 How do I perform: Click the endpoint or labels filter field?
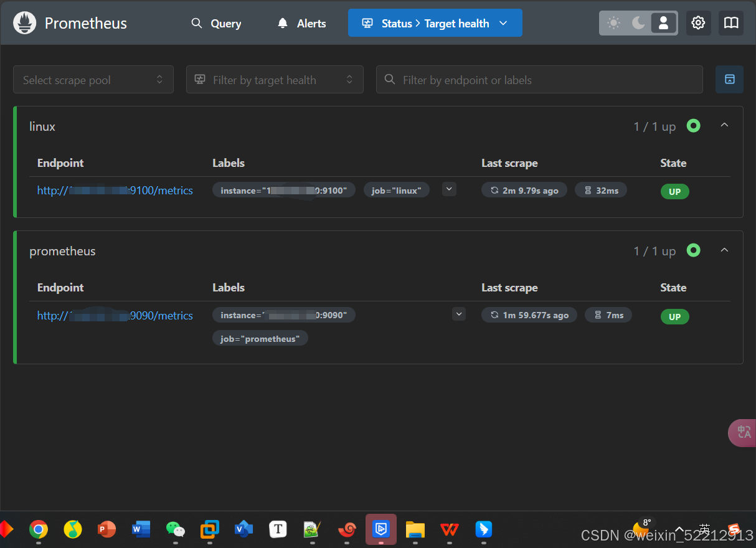[539, 80]
